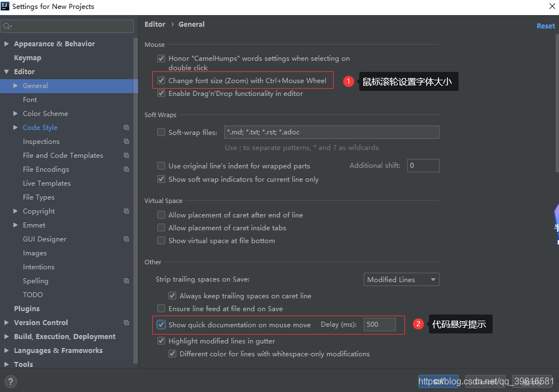Enable Allow placement of caret after end of line
The height and width of the screenshot is (392, 559).
coord(161,215)
